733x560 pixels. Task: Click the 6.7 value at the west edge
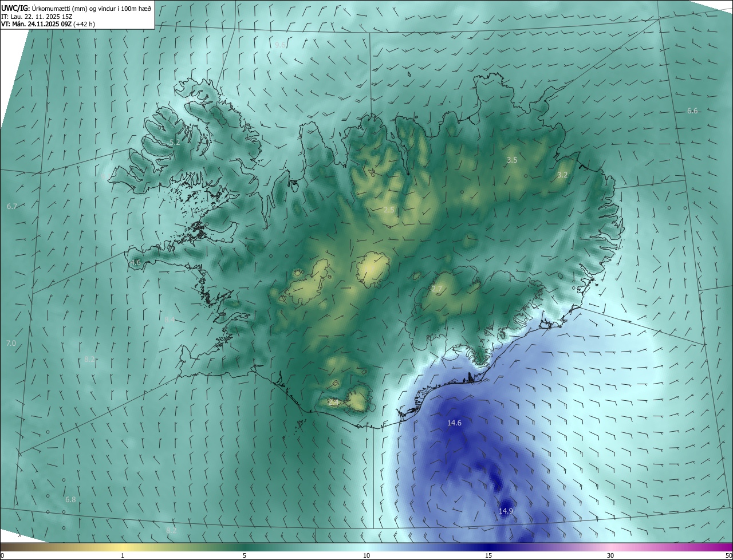(12, 206)
